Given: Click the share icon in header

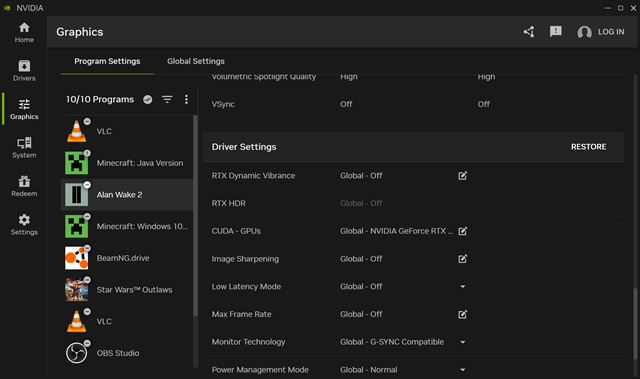Looking at the screenshot, I should click(x=529, y=32).
